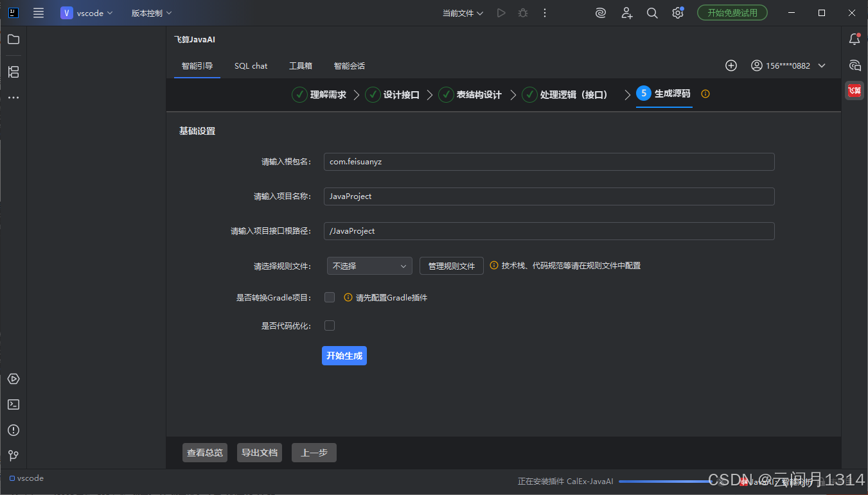
Task: Go to step 理解需求
Action: pos(319,94)
